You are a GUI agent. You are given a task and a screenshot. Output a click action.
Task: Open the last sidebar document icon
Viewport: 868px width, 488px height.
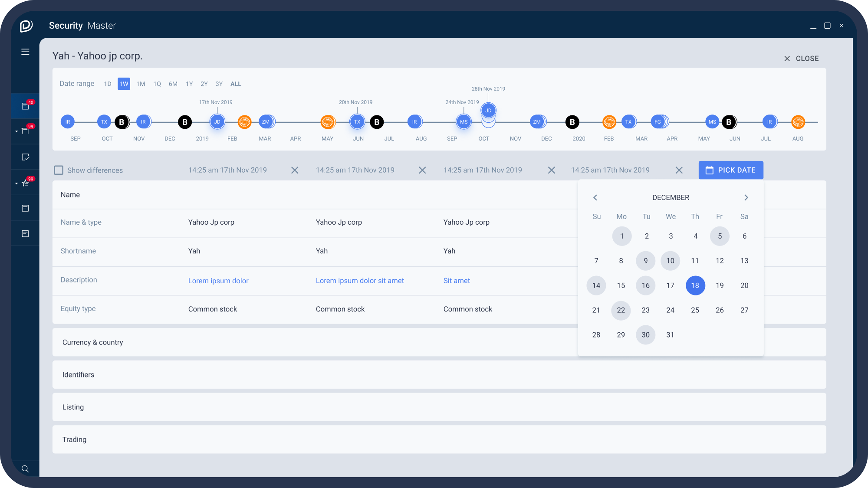click(x=26, y=234)
